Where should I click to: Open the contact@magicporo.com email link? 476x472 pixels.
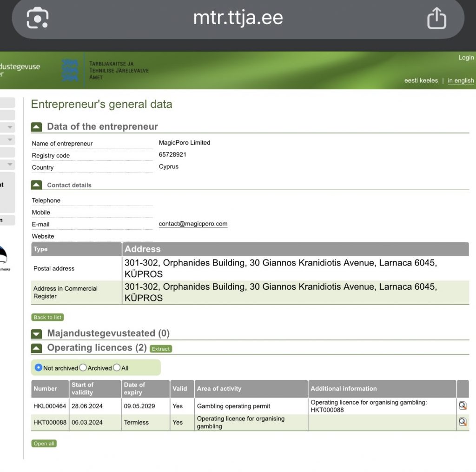point(193,224)
